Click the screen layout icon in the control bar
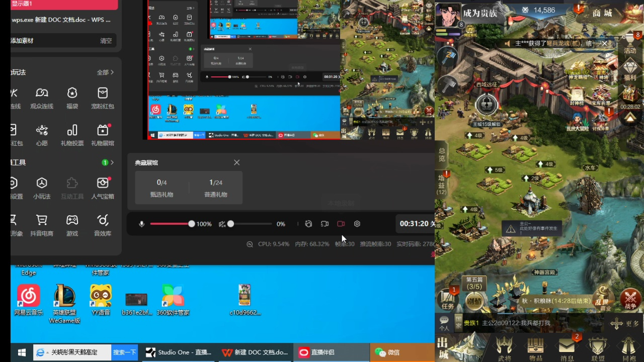The width and height of the screenshot is (644, 362). tap(325, 224)
